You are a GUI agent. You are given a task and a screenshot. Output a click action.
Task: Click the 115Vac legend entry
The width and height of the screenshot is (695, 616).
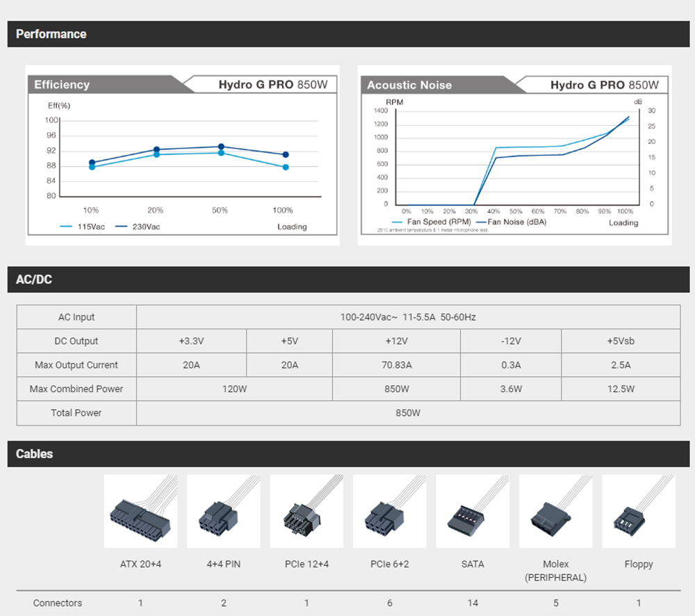click(x=83, y=227)
